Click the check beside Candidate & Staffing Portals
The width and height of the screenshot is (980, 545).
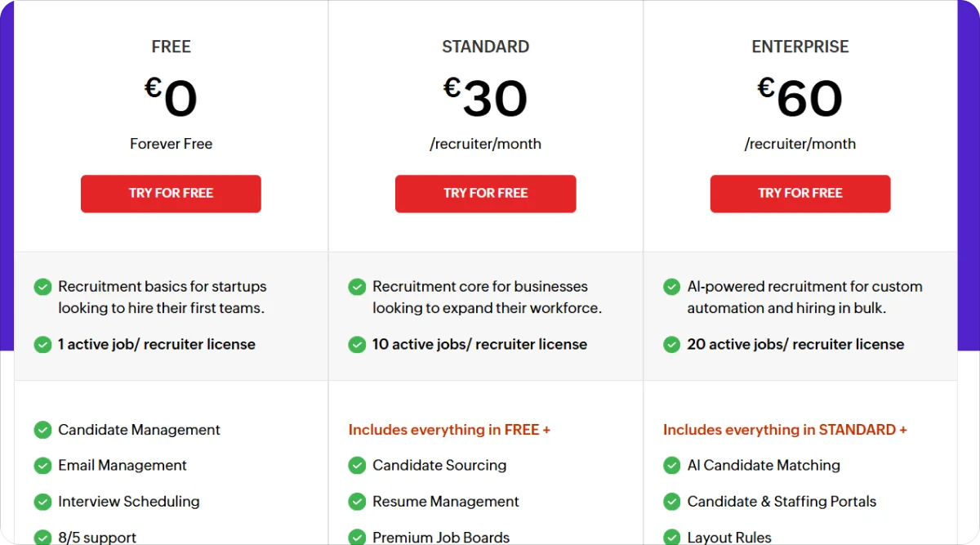click(x=671, y=502)
